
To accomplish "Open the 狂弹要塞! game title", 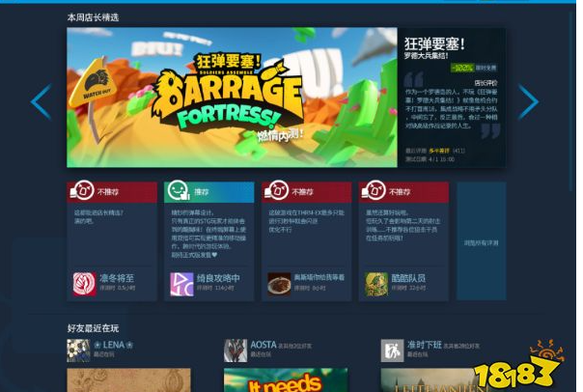I will tap(434, 44).
